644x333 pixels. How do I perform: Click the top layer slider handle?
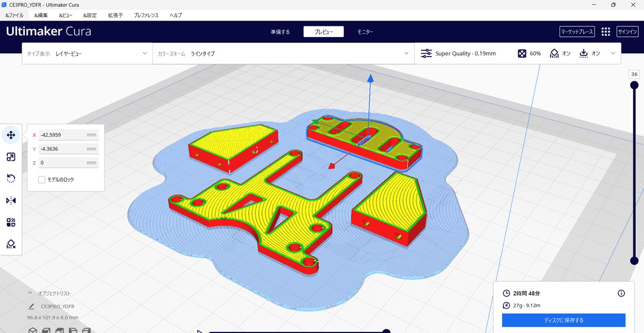(x=634, y=85)
